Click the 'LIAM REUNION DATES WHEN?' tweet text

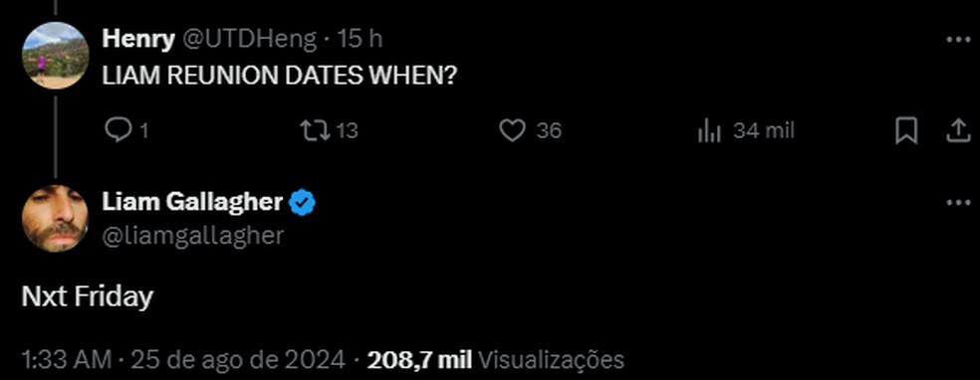click(280, 77)
